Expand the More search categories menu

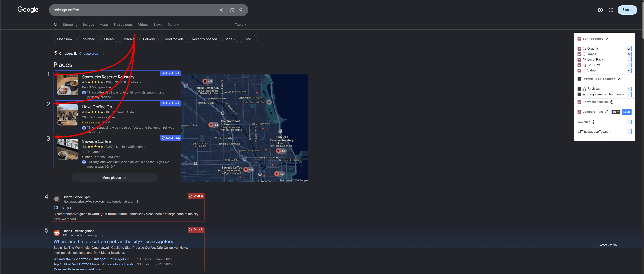(x=173, y=25)
